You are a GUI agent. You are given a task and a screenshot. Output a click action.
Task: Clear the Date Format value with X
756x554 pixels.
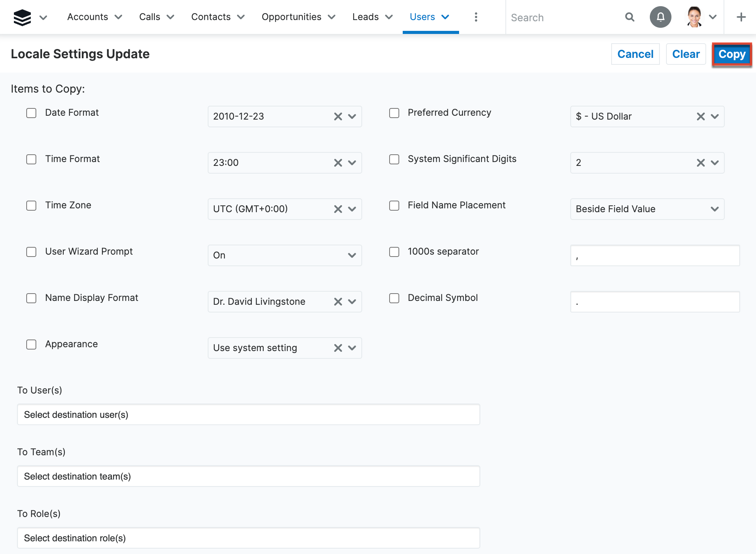click(x=338, y=117)
